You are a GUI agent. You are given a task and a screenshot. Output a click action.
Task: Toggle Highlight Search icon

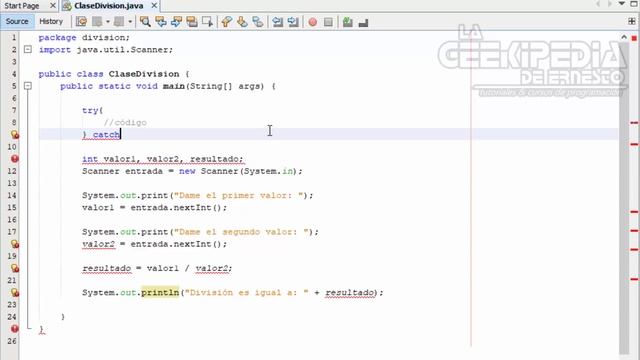click(x=191, y=22)
